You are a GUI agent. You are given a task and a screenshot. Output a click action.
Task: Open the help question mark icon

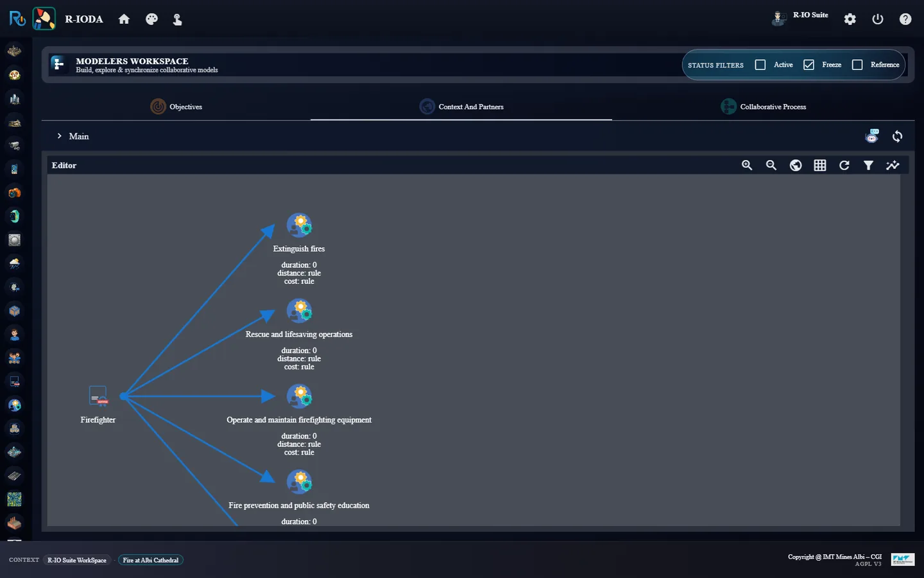(x=905, y=19)
